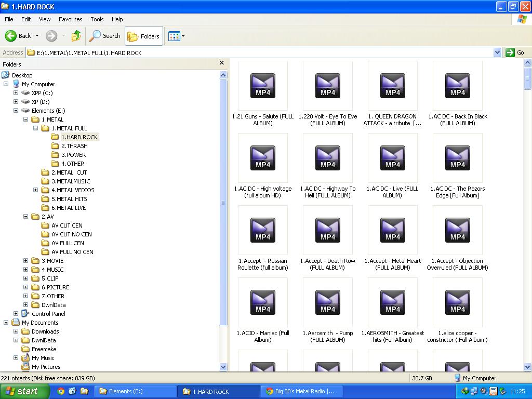Collapse the 1.METAL FULL folder node
The image size is (532, 399).
[35, 128]
